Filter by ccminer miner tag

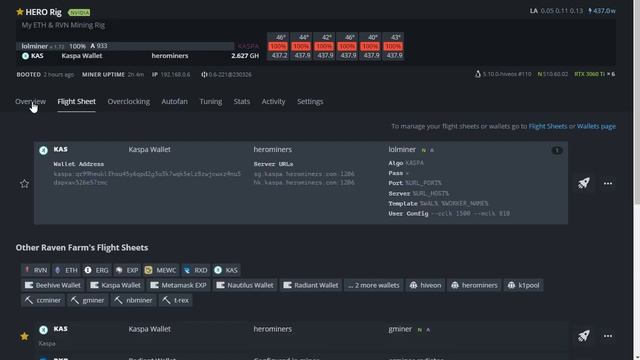[x=43, y=300]
